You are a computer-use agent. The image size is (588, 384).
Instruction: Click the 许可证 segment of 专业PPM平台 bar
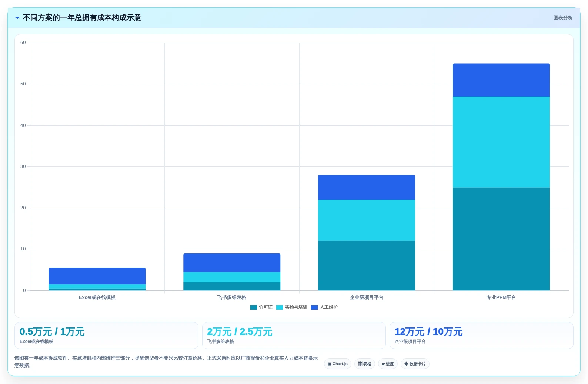point(501,239)
